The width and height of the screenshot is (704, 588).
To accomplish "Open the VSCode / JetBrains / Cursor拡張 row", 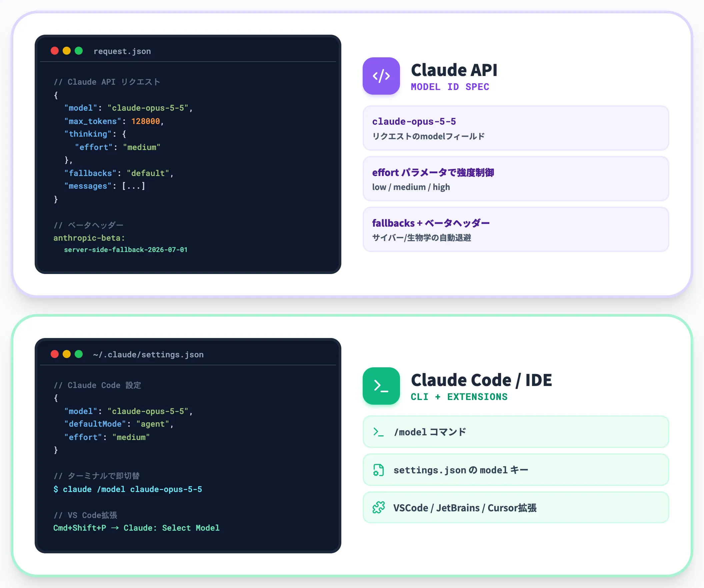I will pos(516,508).
